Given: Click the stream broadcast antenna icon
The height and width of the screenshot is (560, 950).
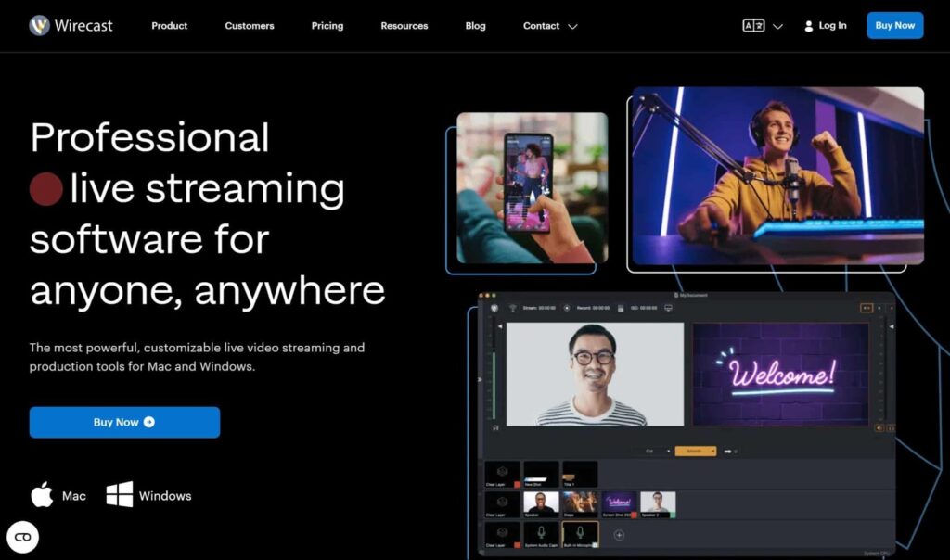Looking at the screenshot, I should (512, 308).
